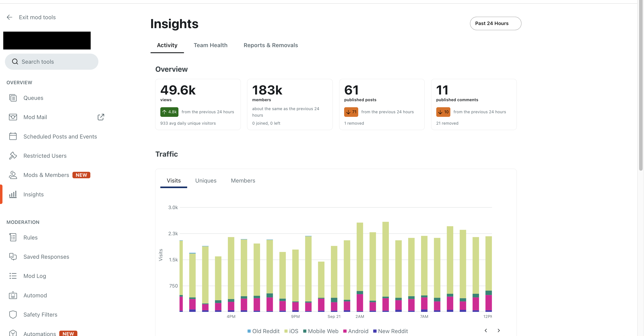Go to Saved Responses
The height and width of the screenshot is (336, 644).
pos(46,257)
